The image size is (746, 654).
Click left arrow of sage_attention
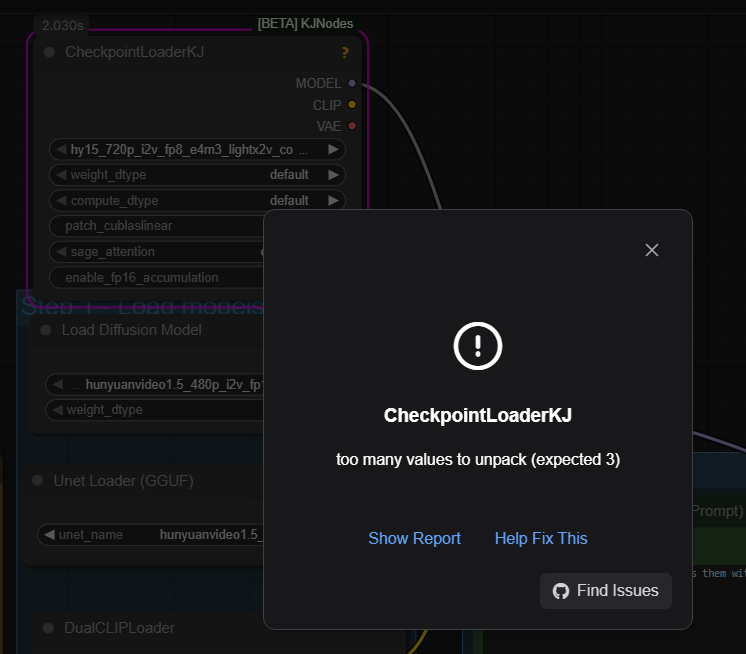click(x=61, y=252)
